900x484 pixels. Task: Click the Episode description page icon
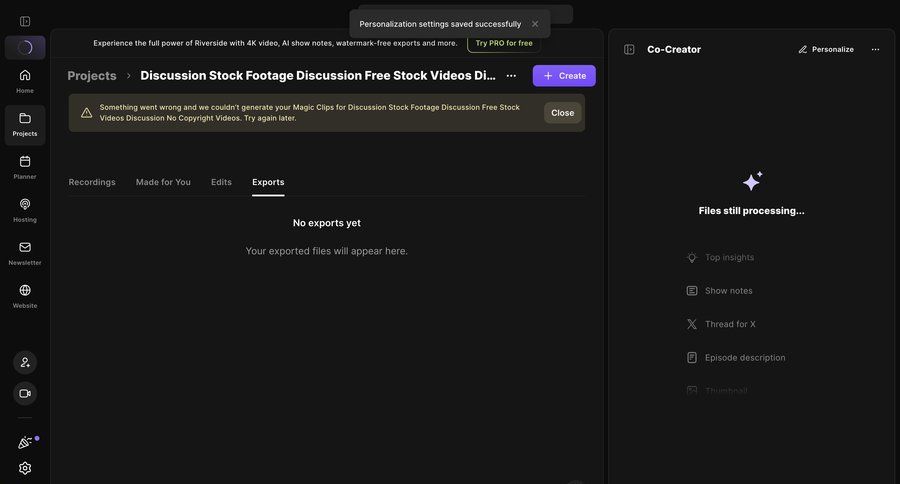(692, 358)
